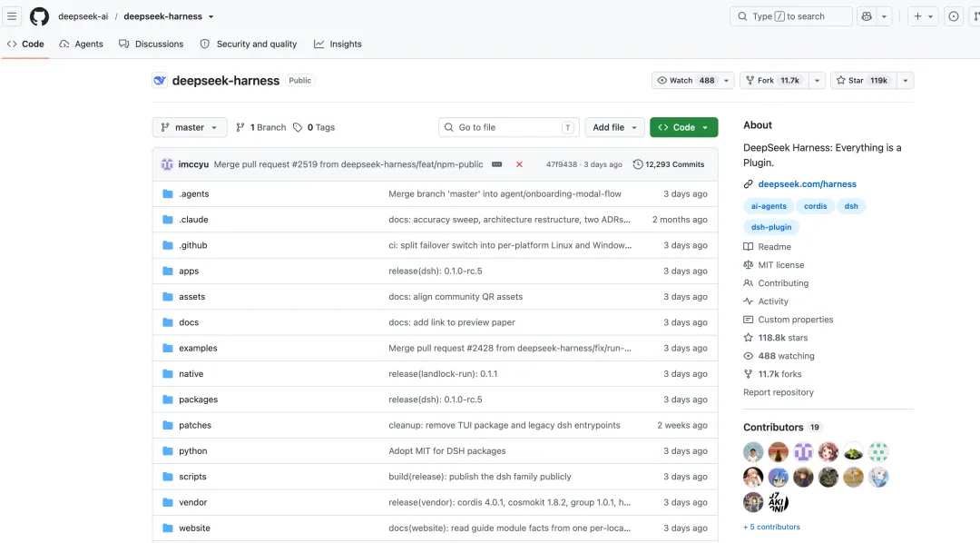Click the link icon beside deepseek.com/harness
This screenshot has height=543, width=980.
(x=748, y=184)
